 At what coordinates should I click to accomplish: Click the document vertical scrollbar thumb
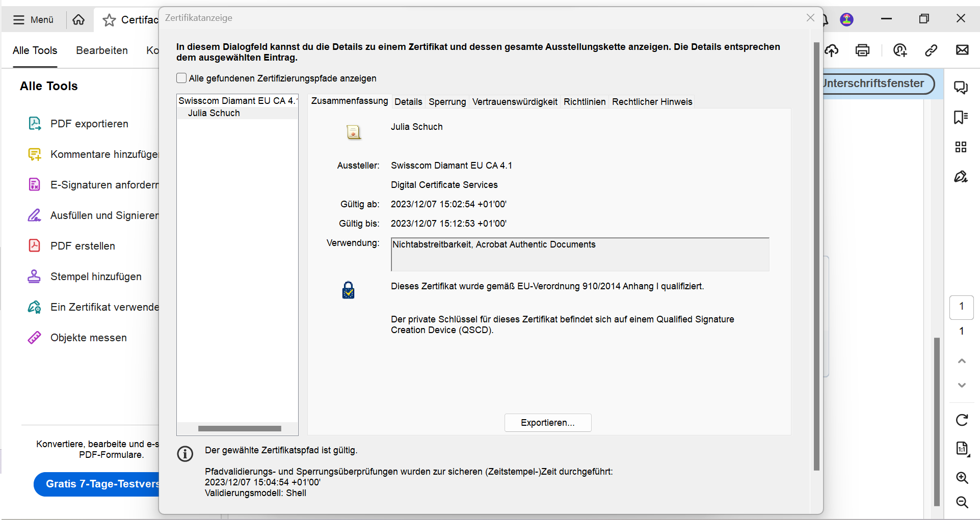937,422
